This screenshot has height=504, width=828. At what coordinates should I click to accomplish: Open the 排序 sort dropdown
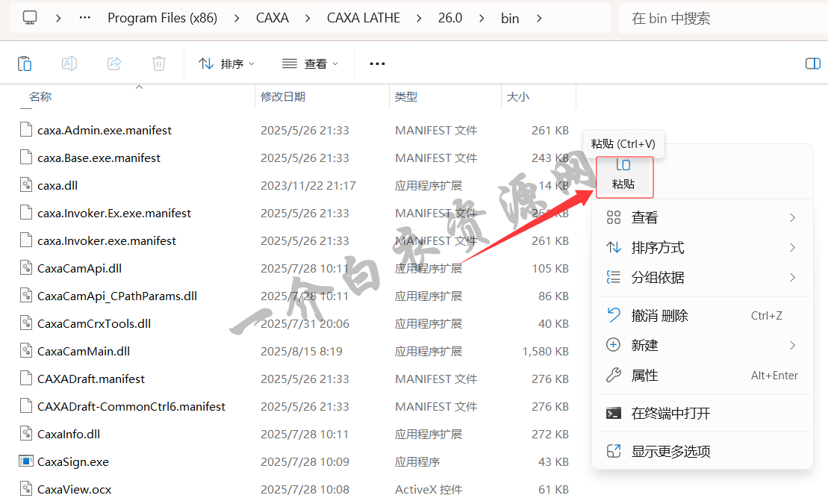227,63
